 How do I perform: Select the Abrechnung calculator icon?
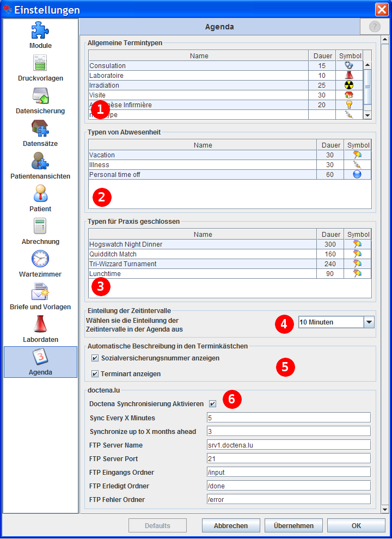point(40,226)
